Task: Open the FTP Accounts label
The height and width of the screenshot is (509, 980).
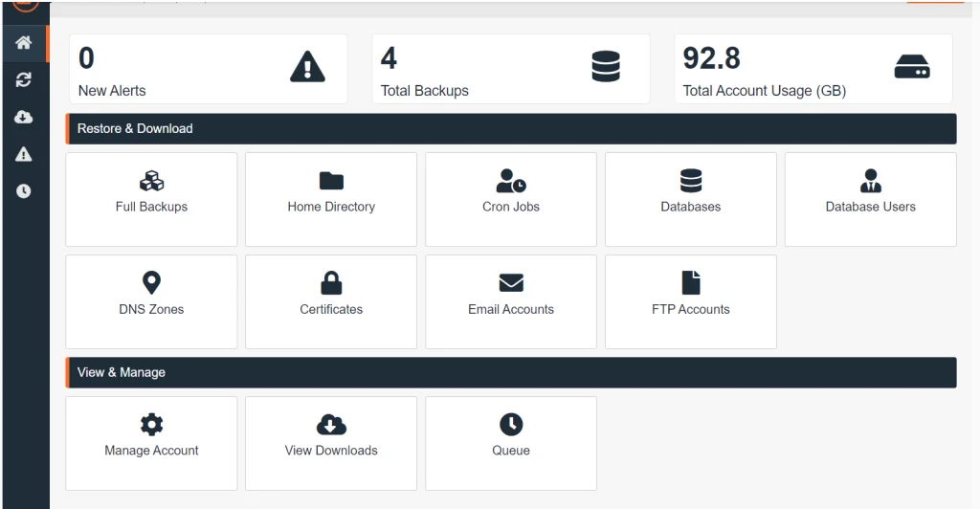Action: (x=691, y=309)
